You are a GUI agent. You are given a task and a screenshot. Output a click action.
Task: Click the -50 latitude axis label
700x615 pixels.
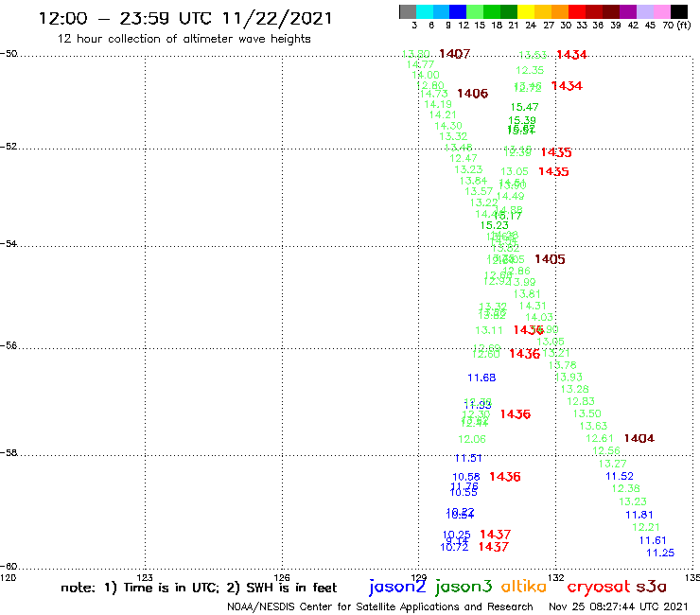click(9, 54)
